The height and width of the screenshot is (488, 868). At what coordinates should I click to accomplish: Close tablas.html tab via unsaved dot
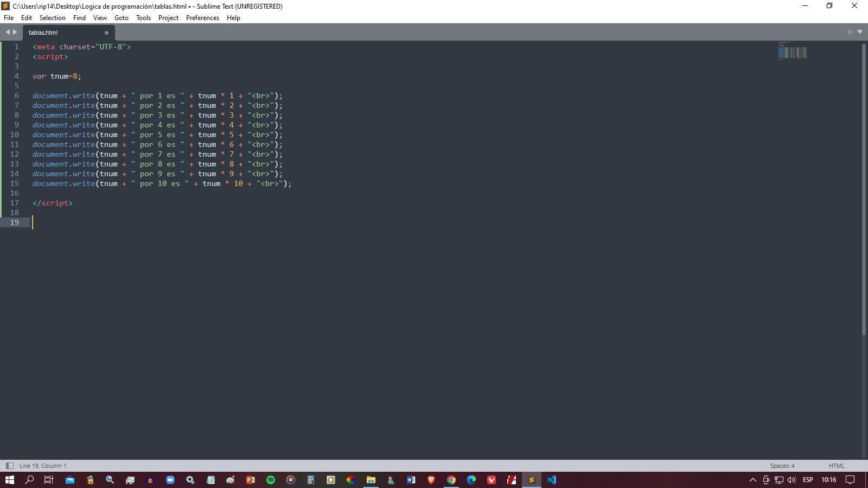coord(106,33)
